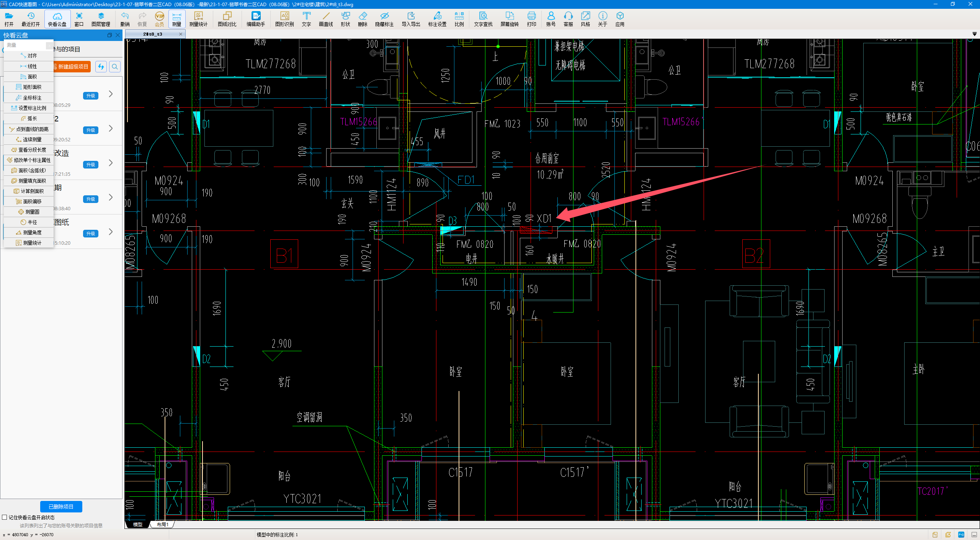
Task: Click 新建超级项目 orange button
Action: (x=72, y=67)
